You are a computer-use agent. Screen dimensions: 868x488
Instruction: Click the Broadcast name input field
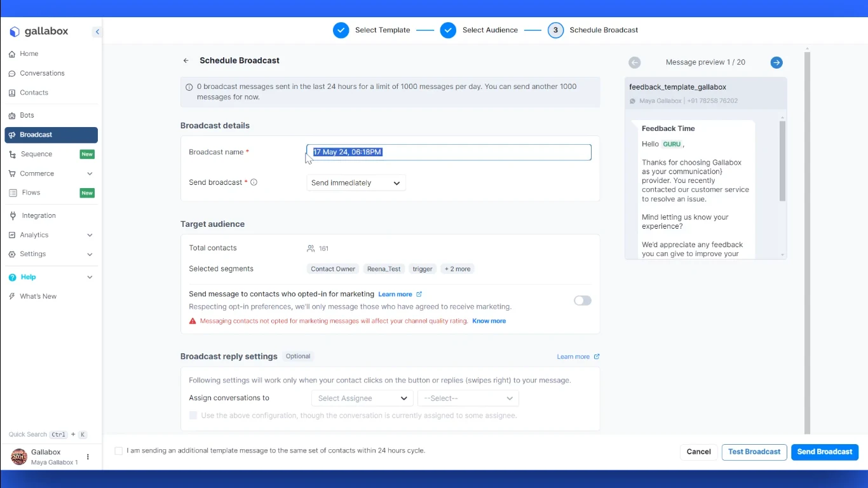pyautogui.click(x=448, y=152)
